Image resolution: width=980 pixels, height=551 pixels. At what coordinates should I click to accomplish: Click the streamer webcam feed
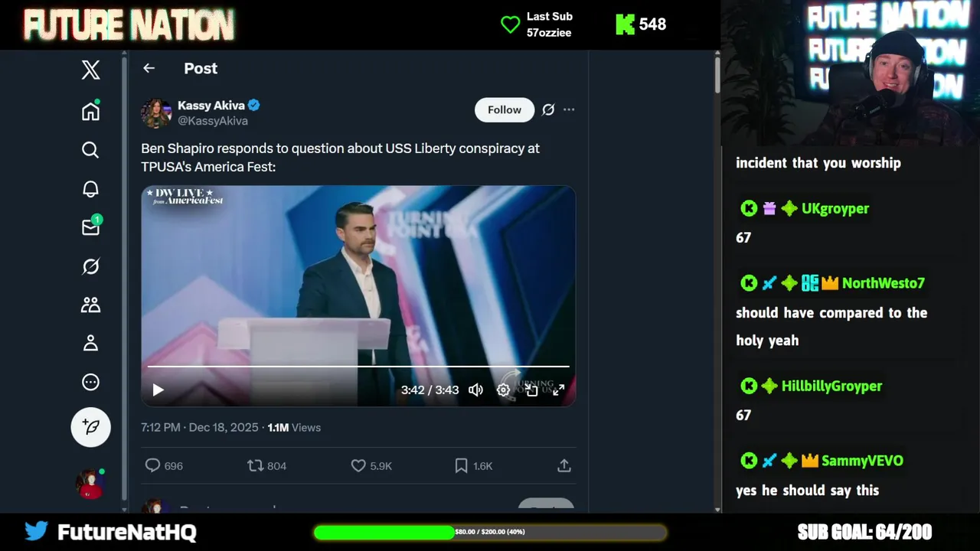851,73
